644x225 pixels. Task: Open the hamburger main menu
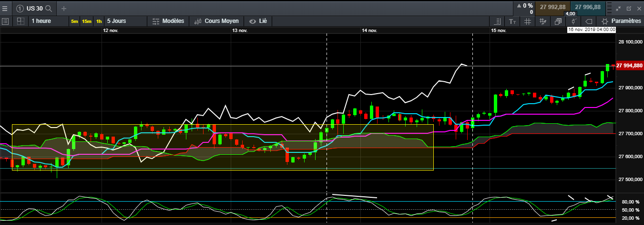(x=5, y=8)
